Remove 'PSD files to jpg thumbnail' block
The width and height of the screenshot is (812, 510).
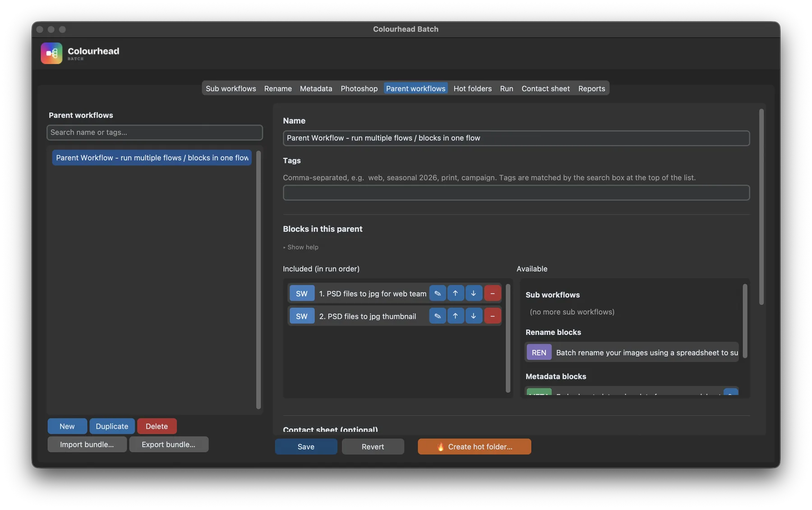click(492, 316)
